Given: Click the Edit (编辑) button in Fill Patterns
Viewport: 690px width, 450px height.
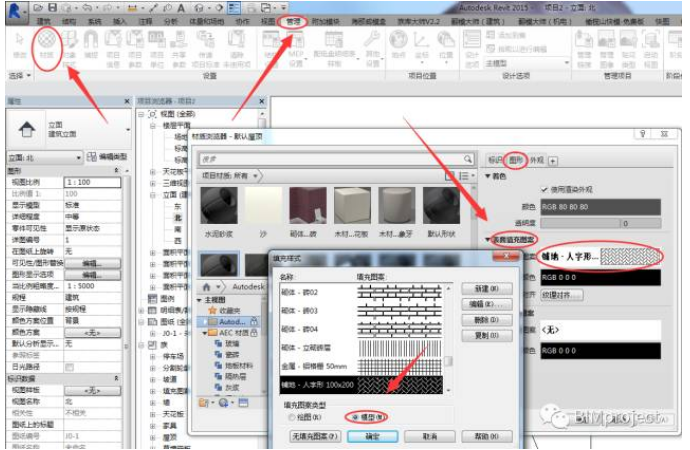Looking at the screenshot, I should pyautogui.click(x=487, y=304).
